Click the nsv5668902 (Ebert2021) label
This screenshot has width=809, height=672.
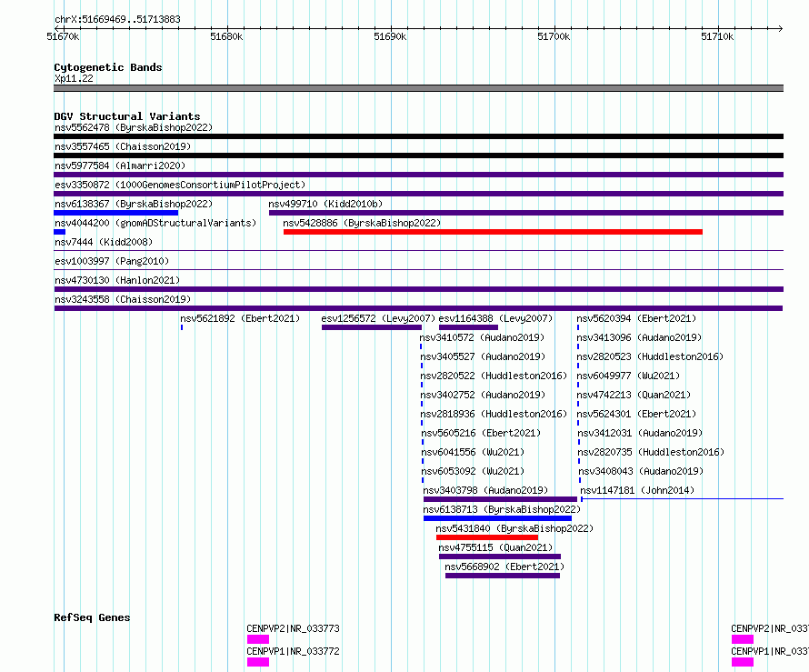tap(504, 567)
